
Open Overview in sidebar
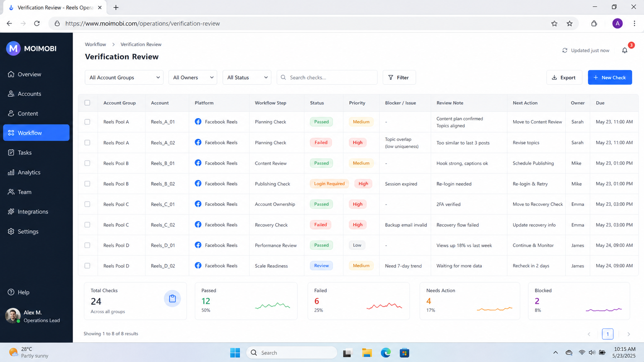tap(36, 74)
